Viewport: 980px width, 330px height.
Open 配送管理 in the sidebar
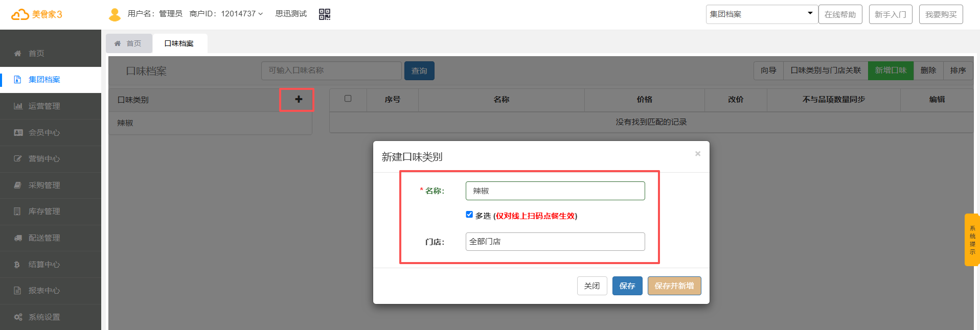[44, 238]
